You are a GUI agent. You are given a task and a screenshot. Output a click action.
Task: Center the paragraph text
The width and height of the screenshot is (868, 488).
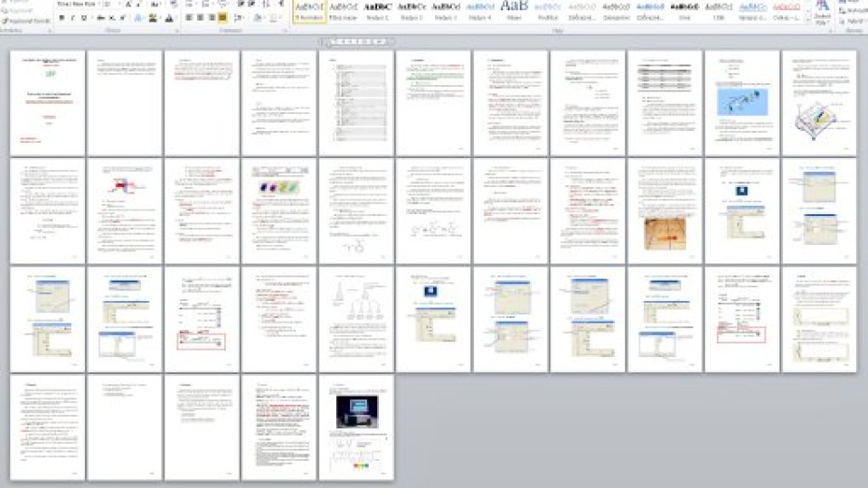tap(200, 17)
